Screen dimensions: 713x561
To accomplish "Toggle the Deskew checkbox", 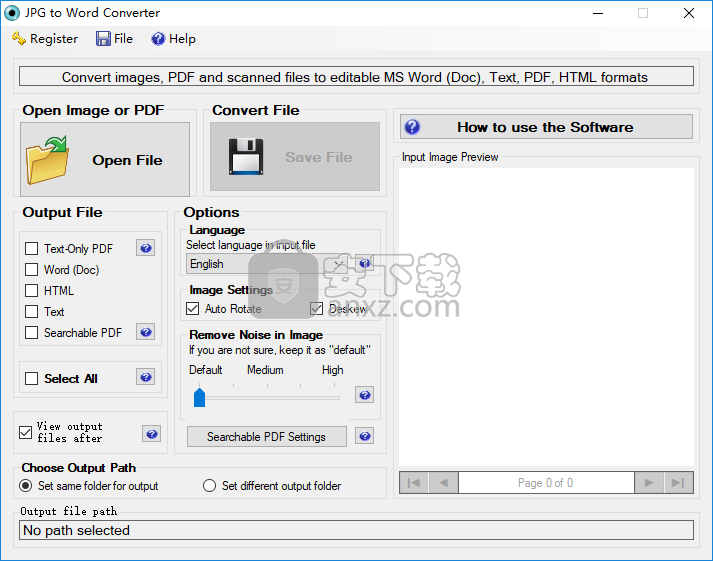I will click(x=316, y=309).
